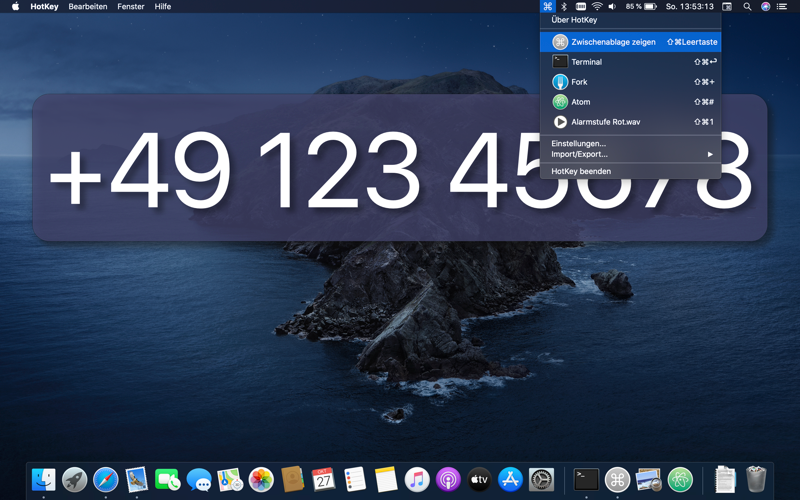Open Finder in the Dock
The image size is (800, 500).
pyautogui.click(x=43, y=480)
